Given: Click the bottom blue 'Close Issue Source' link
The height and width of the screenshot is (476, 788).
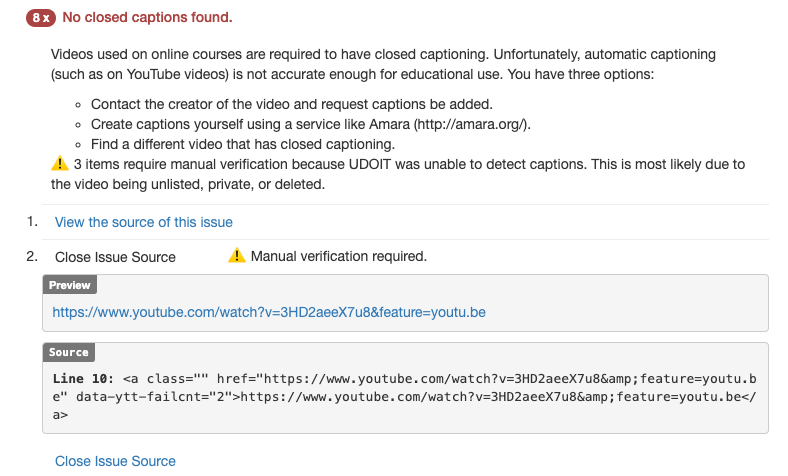Looking at the screenshot, I should point(115,461).
